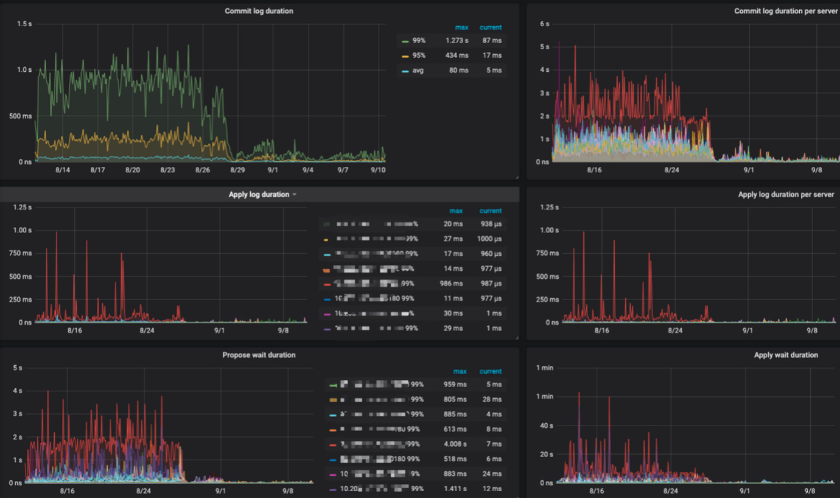Image resolution: width=840 pixels, height=504 pixels.
Task: Click the cyan swatch in the 885 ms legend row
Action: [x=332, y=415]
